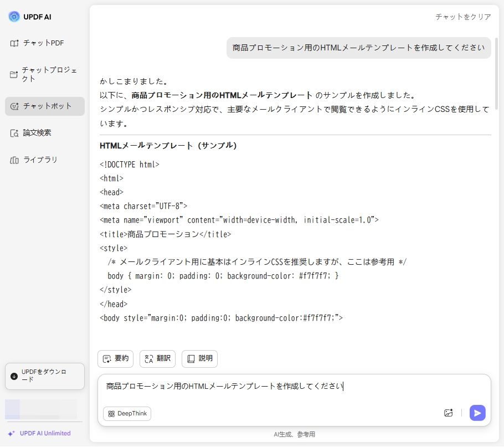Click the 要約 summarize button
The image size is (504, 447).
coord(115,358)
